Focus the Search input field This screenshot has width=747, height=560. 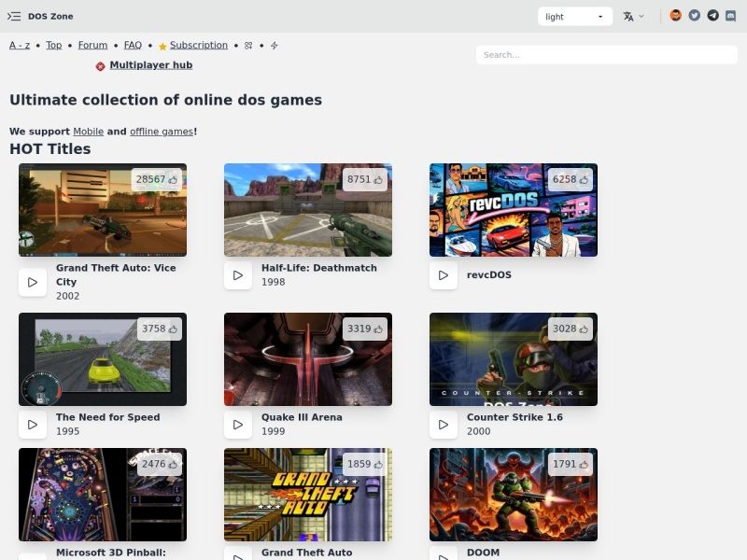(606, 55)
